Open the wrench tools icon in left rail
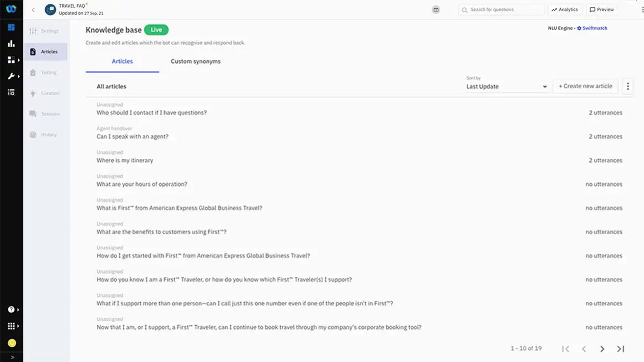Screen dimensions: 644x362 [x=11, y=76]
